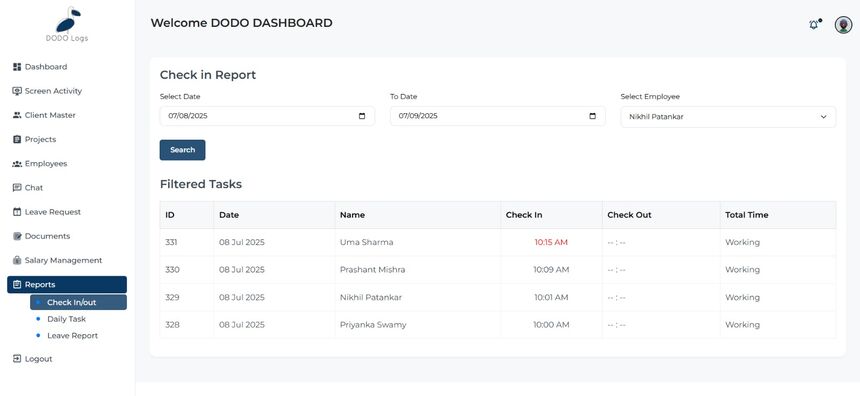Viewport: 860px width, 396px height.
Task: Click the Logout exit icon
Action: tap(16, 359)
